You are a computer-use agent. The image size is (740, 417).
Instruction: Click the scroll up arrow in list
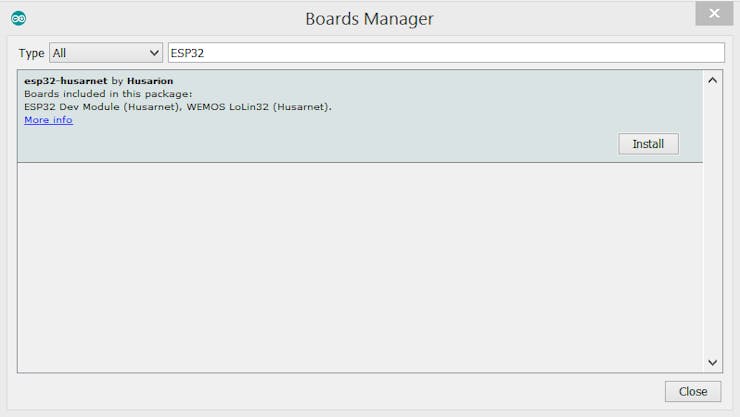pyautogui.click(x=713, y=80)
